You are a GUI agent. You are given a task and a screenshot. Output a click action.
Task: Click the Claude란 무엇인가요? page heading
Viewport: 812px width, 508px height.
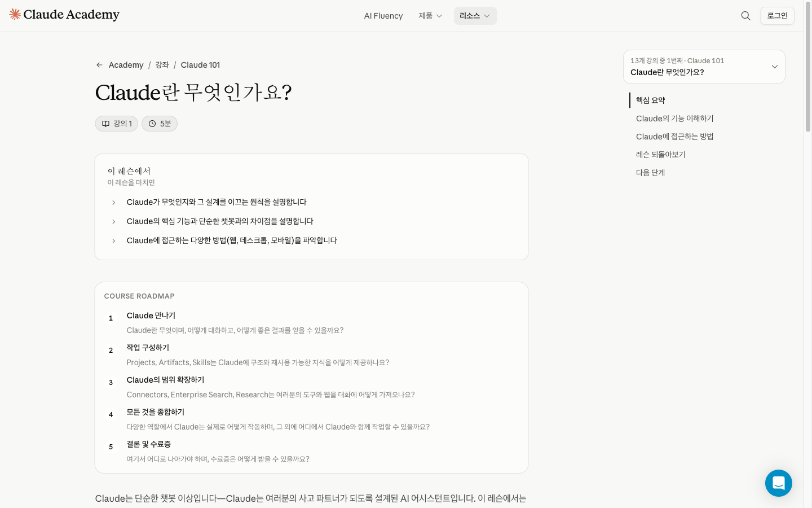[x=193, y=93]
